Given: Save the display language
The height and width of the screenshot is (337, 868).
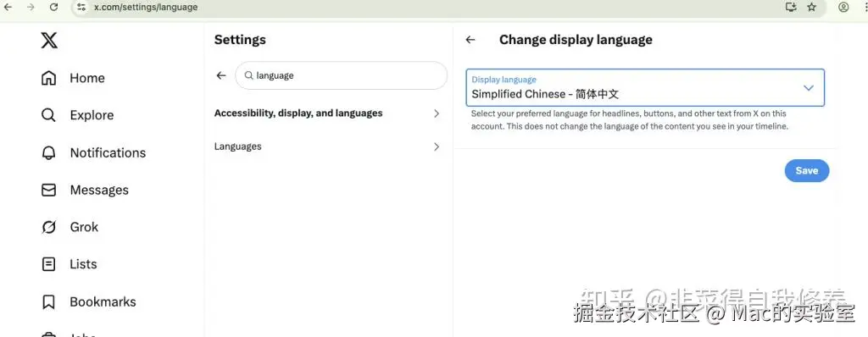Looking at the screenshot, I should coord(807,171).
